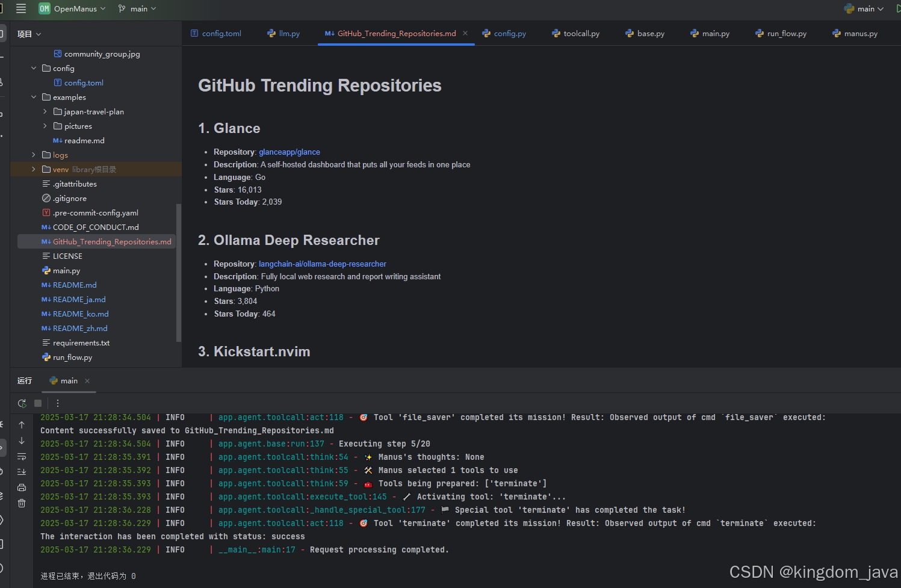Follow the langchain-ai/ollama-deep-researcher link
901x588 pixels.
coord(323,264)
